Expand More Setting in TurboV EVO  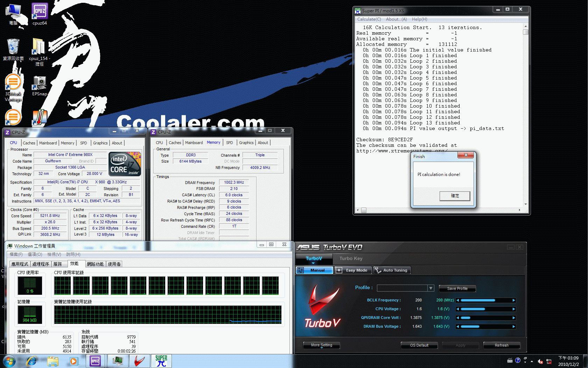[x=321, y=345]
